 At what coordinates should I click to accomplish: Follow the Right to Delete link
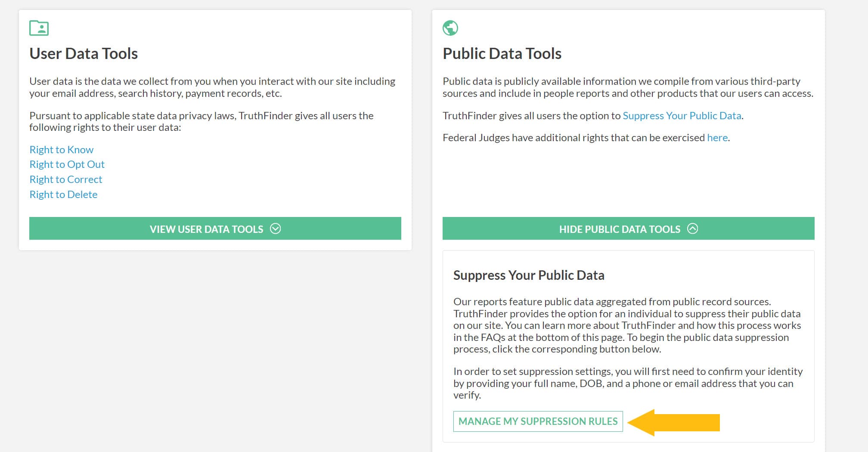[x=63, y=195]
